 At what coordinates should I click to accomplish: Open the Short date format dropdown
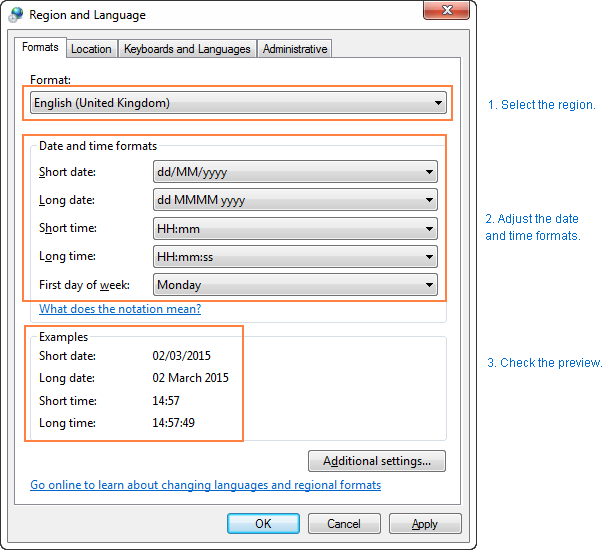tap(296, 172)
